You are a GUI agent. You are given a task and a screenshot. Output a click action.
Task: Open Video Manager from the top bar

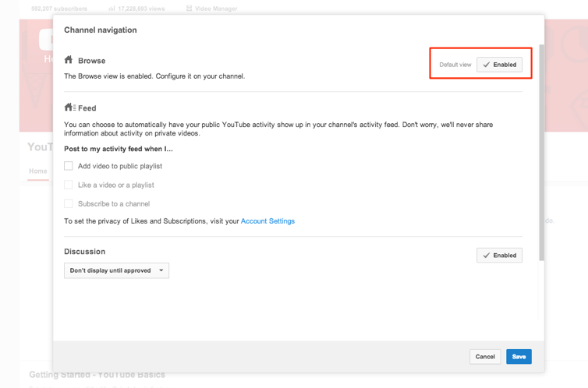click(216, 9)
